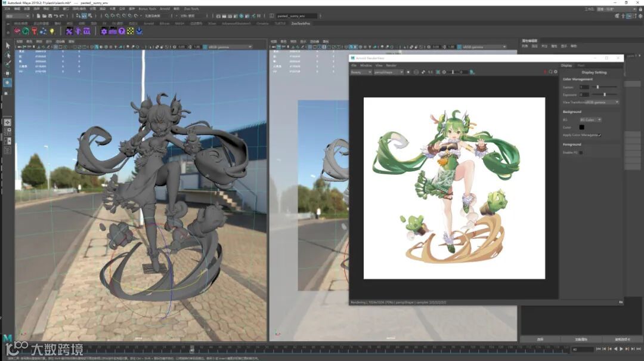Click the pasted_sunny_env name field in the status line

coord(296,16)
